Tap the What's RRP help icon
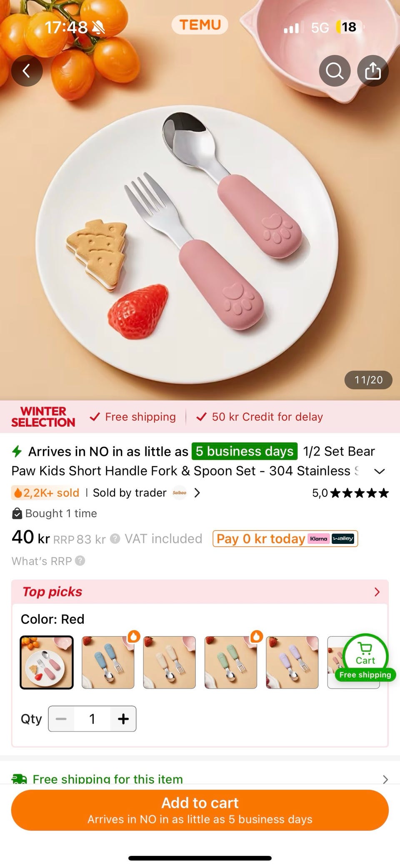Viewport: 400px width, 868px height. 80,561
